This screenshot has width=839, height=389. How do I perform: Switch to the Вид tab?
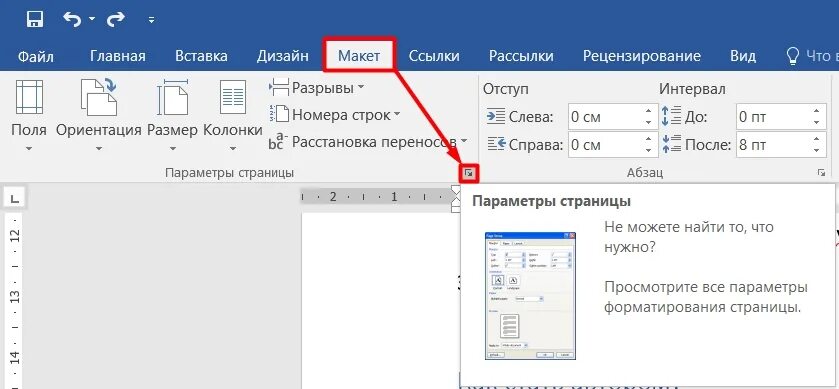pyautogui.click(x=743, y=56)
